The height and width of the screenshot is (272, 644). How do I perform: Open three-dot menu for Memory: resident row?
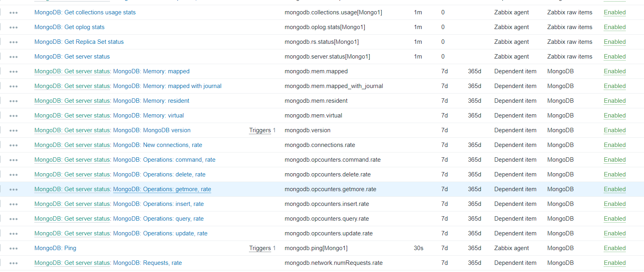pos(14,101)
